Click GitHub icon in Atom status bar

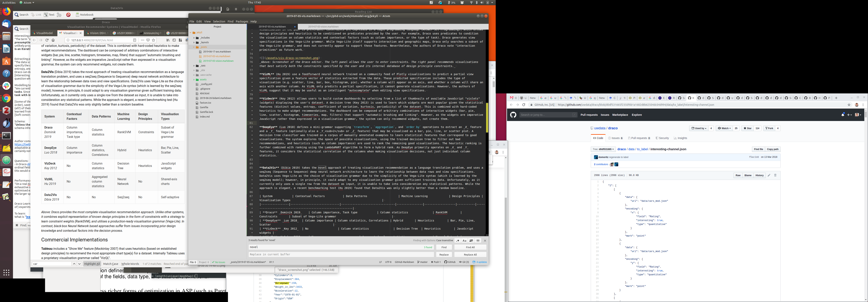[x=450, y=262]
